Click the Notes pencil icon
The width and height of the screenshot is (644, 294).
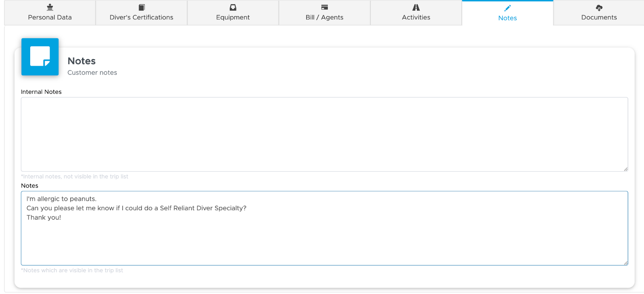508,8
